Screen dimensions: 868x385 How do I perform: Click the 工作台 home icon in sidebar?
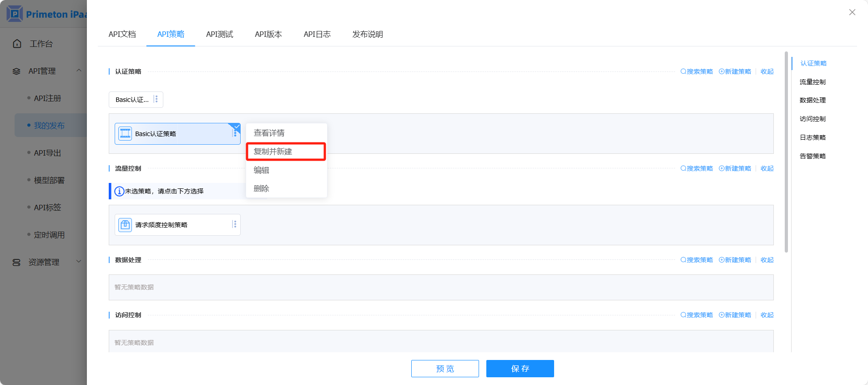(17, 44)
